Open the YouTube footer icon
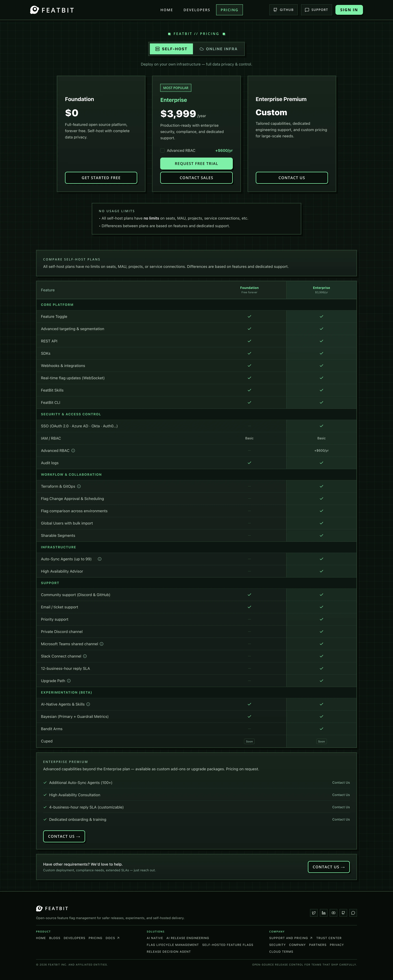 click(333, 913)
